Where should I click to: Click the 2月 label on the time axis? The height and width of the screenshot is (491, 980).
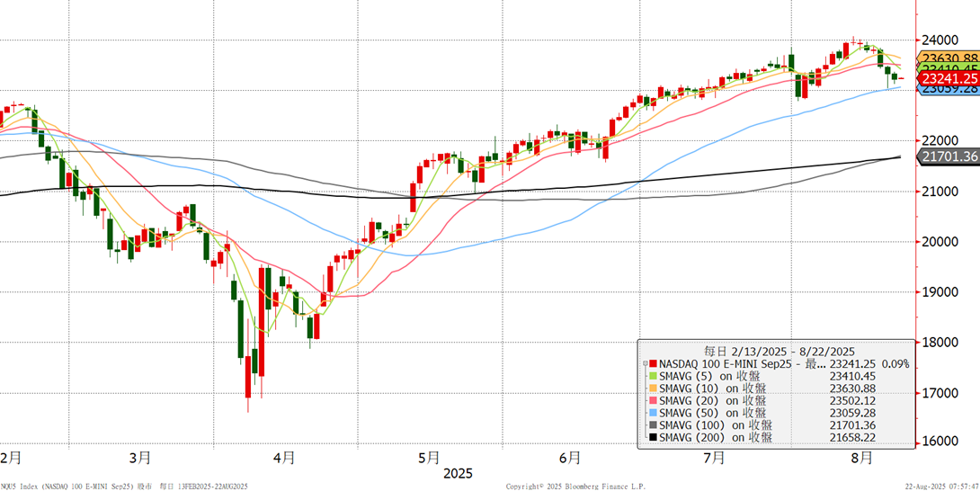pyautogui.click(x=11, y=458)
